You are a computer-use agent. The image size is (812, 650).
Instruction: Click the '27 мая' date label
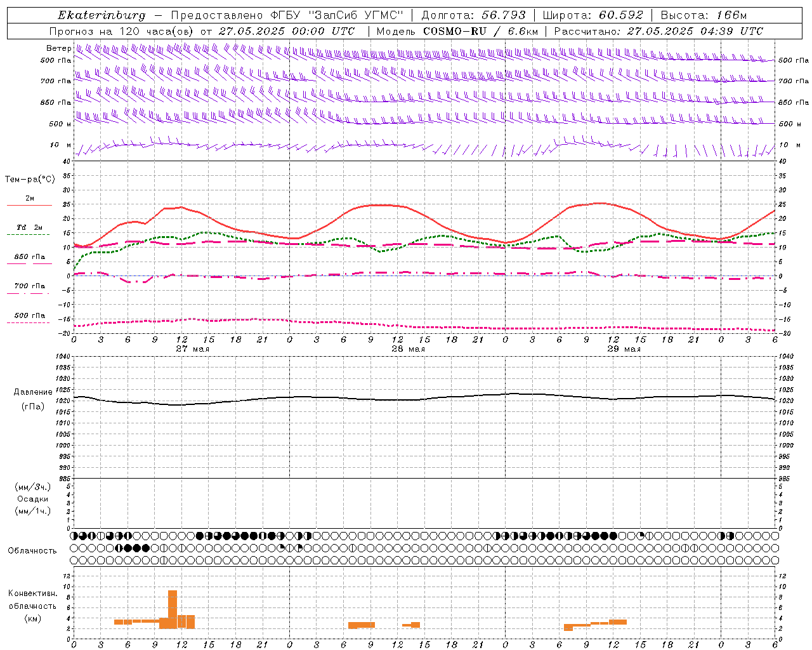[x=193, y=349]
